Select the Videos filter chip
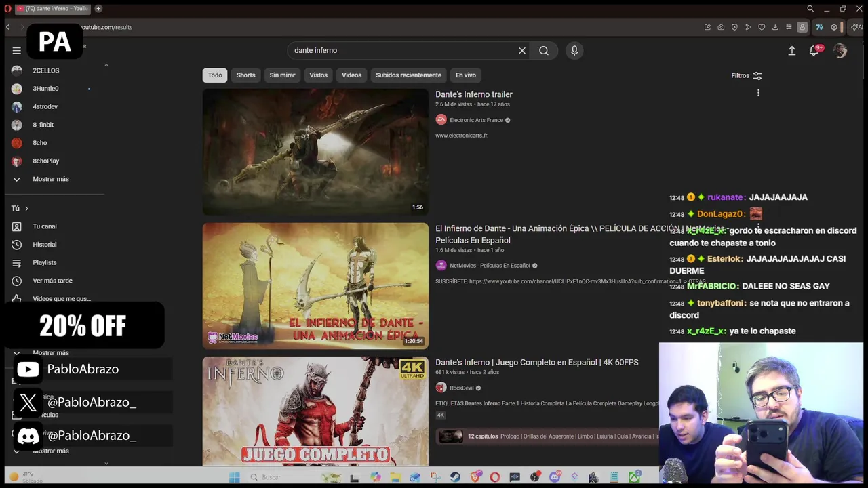Viewport: 868px width, 488px height. pyautogui.click(x=351, y=75)
